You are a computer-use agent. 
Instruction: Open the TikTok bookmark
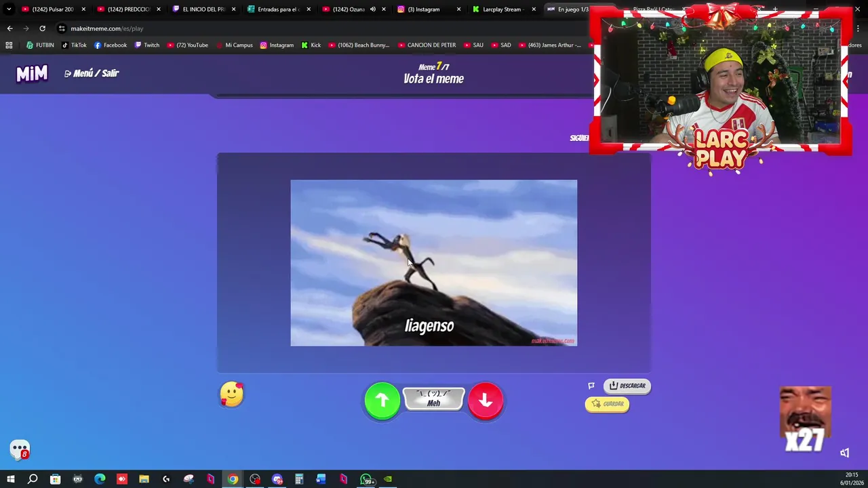pos(74,45)
